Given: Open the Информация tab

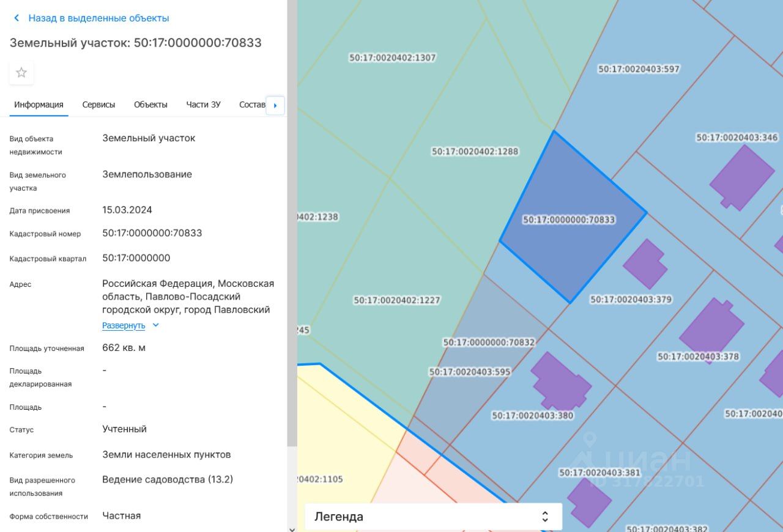Looking at the screenshot, I should point(39,105).
